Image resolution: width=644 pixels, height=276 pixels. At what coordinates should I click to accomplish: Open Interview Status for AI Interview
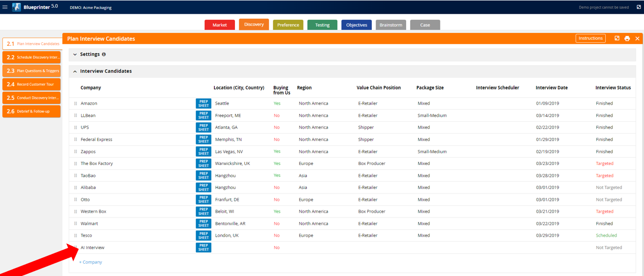609,248
